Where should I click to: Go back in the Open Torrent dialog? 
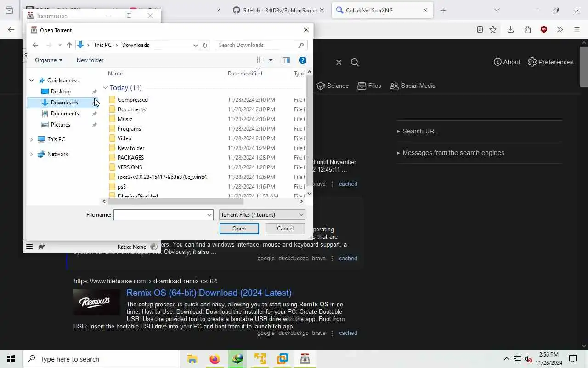[x=35, y=45]
